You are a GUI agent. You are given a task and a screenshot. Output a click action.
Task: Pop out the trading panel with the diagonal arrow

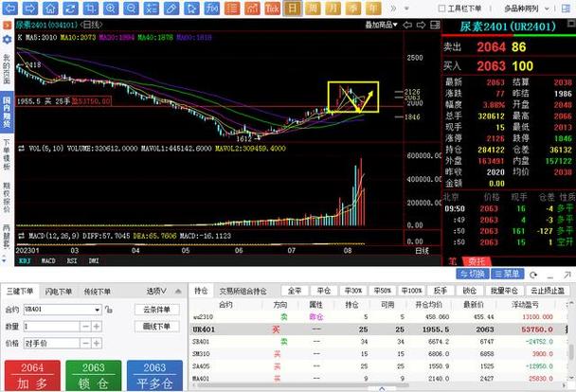click(567, 275)
